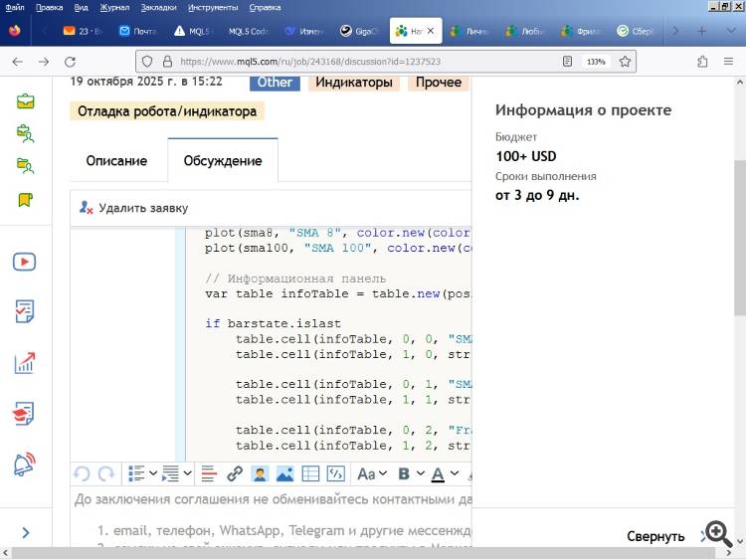Viewport: 746px width, 560px height.
Task: Open briefcase icon in left sidebar
Action: tap(25, 100)
